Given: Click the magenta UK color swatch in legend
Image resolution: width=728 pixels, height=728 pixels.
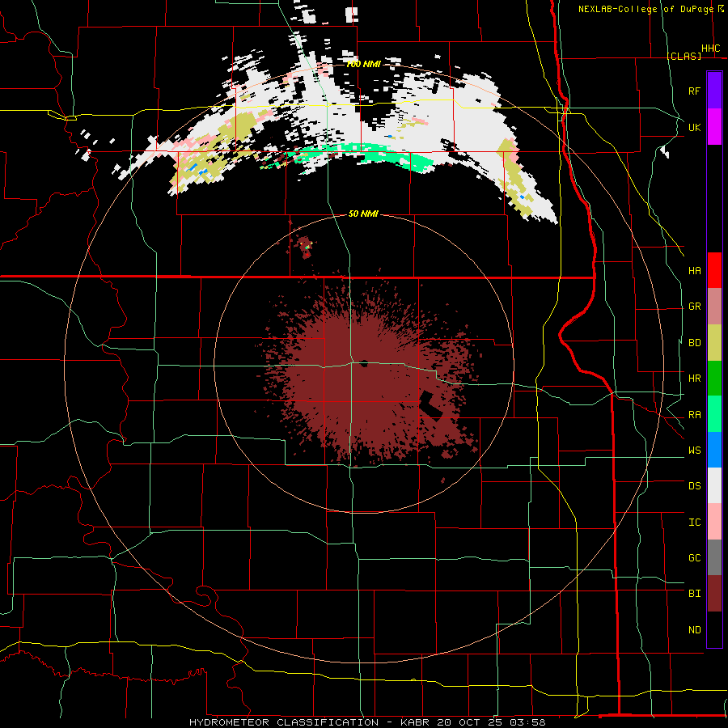Looking at the screenshot, I should (x=714, y=127).
